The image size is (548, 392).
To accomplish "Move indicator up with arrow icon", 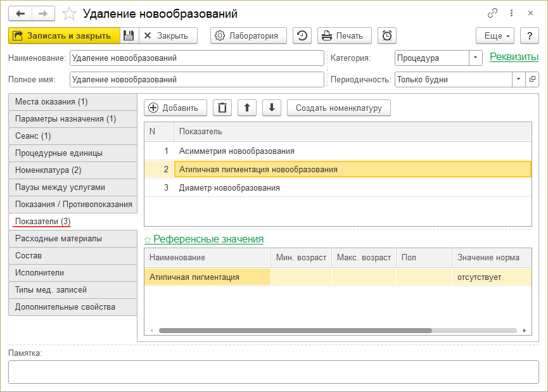I will 246,108.
